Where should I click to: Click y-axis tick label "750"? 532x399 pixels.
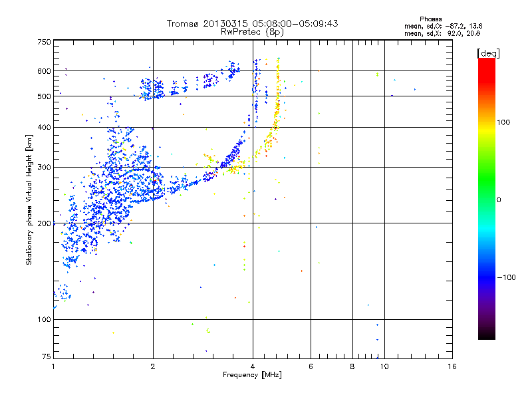[44, 42]
